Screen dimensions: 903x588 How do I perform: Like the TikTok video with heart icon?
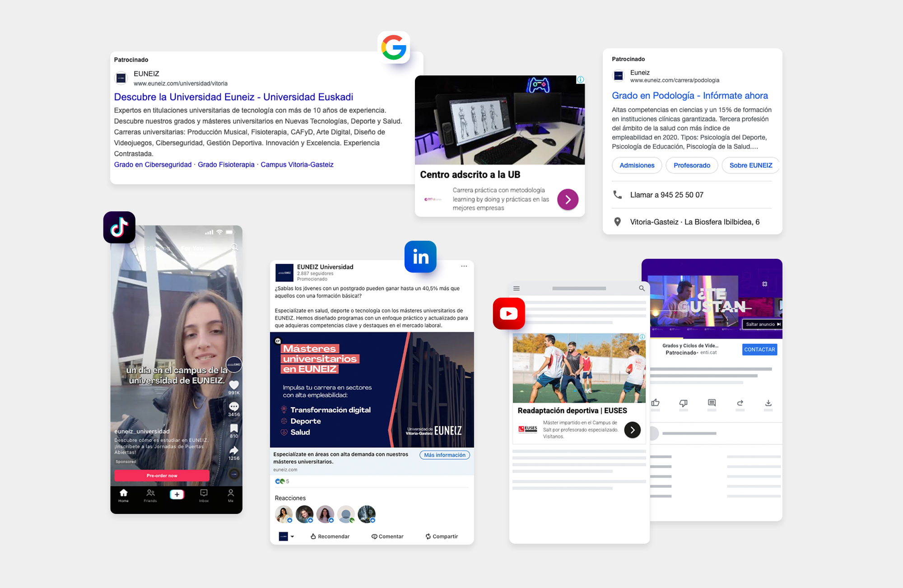pyautogui.click(x=234, y=385)
